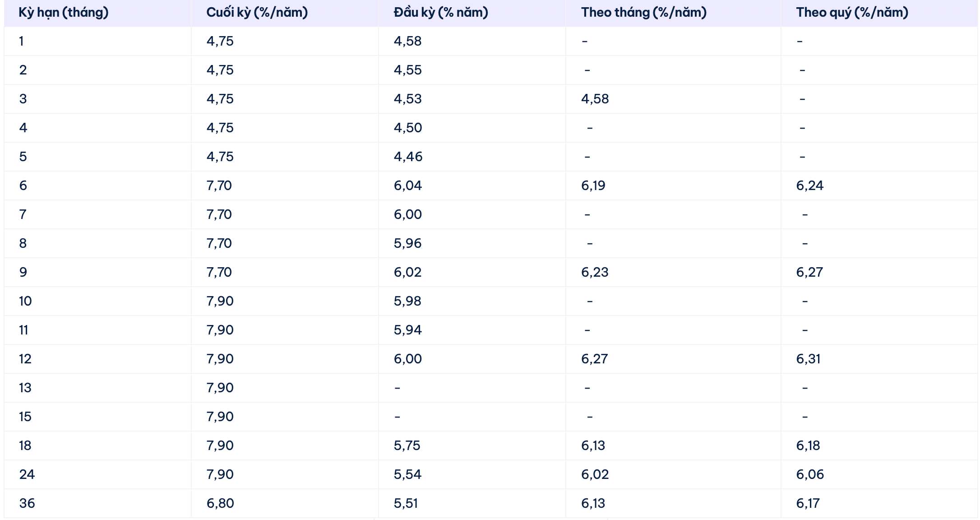This screenshot has width=980, height=520.
Task: Click the 5,75 rate in the 18-month row
Action: 407,446
